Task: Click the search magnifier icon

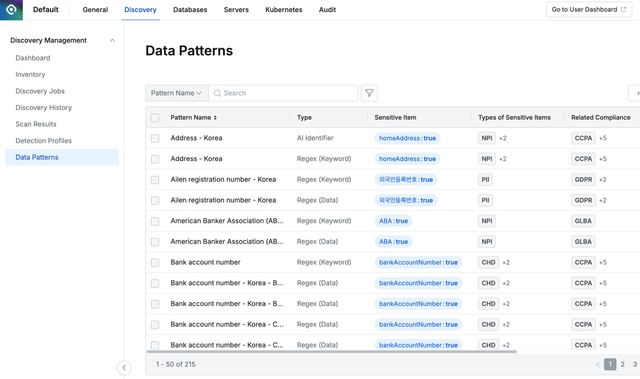Action: point(217,93)
